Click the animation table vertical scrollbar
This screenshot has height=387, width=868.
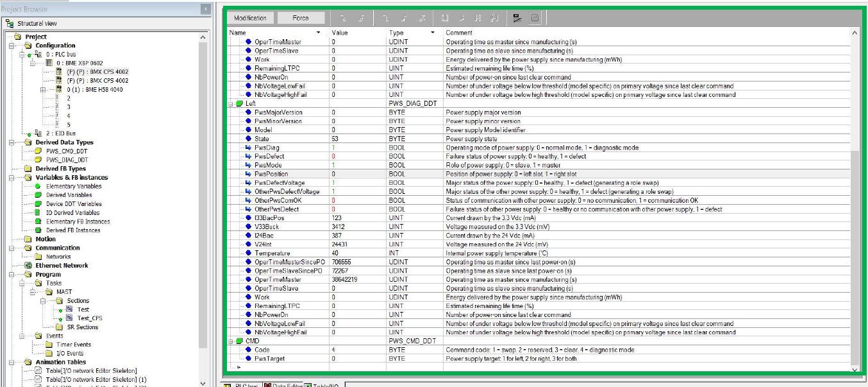coord(855,200)
